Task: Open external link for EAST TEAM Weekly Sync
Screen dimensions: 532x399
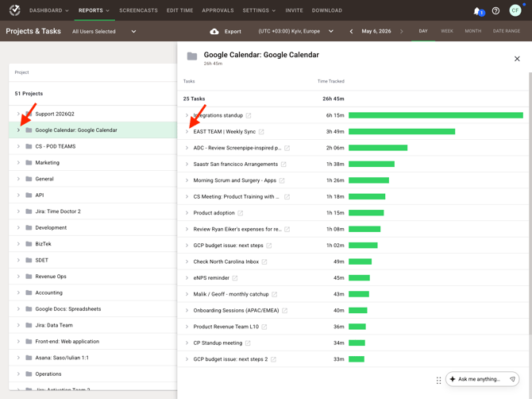Action: [x=261, y=132]
